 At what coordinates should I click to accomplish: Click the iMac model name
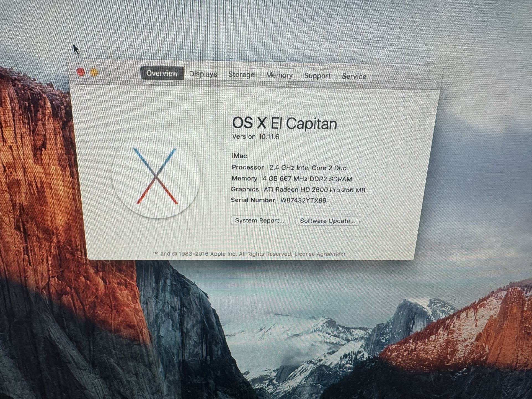click(x=239, y=156)
